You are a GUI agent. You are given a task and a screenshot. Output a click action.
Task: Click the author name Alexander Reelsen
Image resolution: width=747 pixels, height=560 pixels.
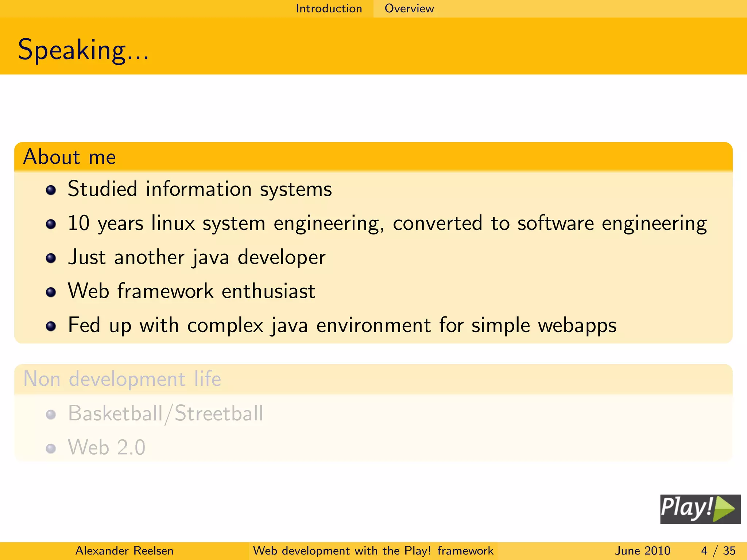pos(124,551)
